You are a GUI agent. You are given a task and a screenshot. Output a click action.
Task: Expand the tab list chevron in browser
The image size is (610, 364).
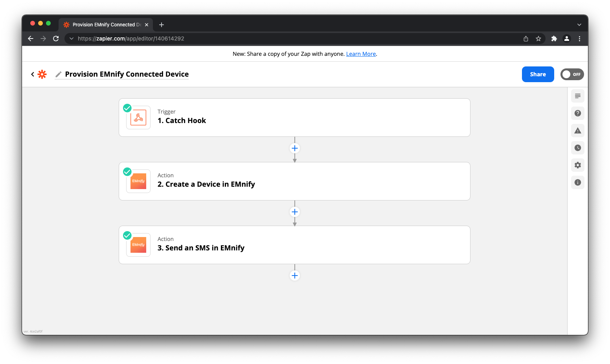point(579,25)
